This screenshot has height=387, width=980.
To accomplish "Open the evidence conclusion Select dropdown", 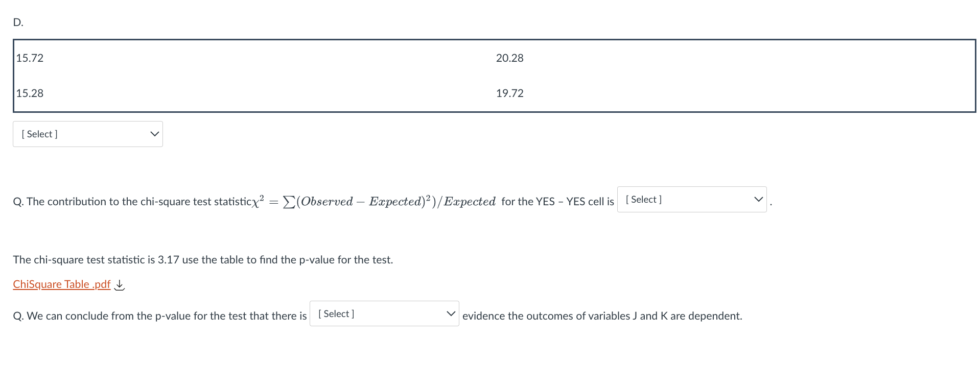I will 383,313.
